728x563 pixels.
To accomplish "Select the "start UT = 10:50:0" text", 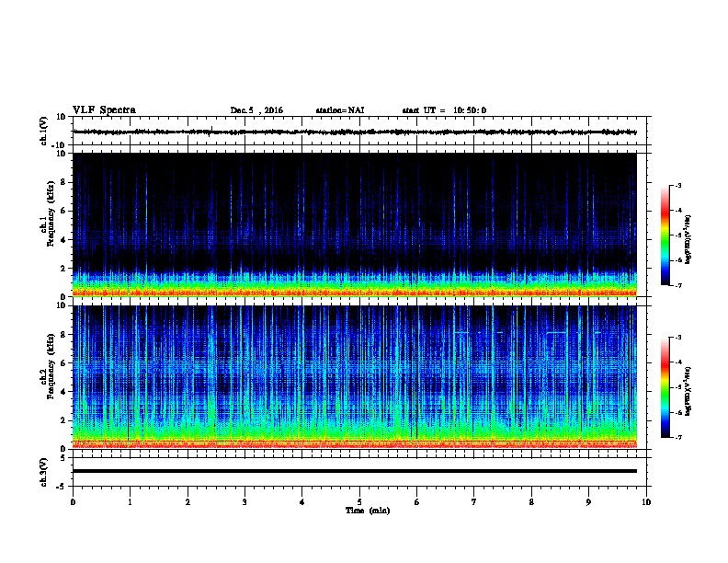I will coord(444,110).
